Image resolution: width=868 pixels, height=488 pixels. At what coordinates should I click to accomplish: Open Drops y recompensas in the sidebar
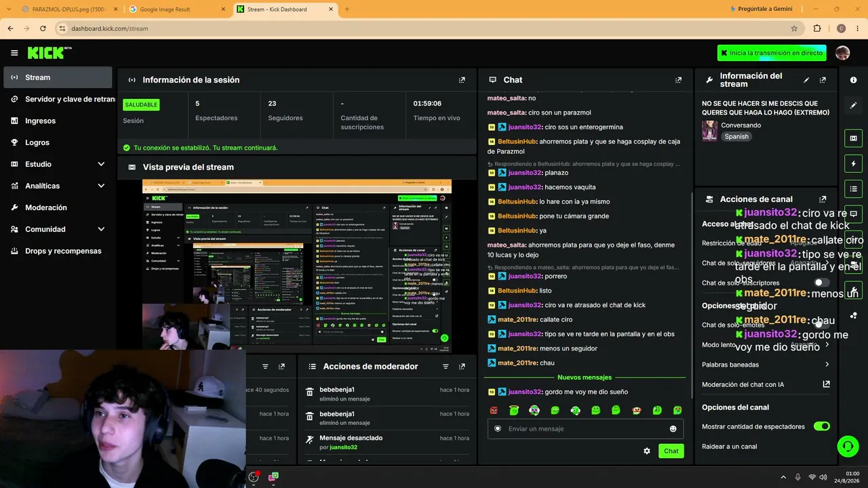pyautogui.click(x=58, y=251)
